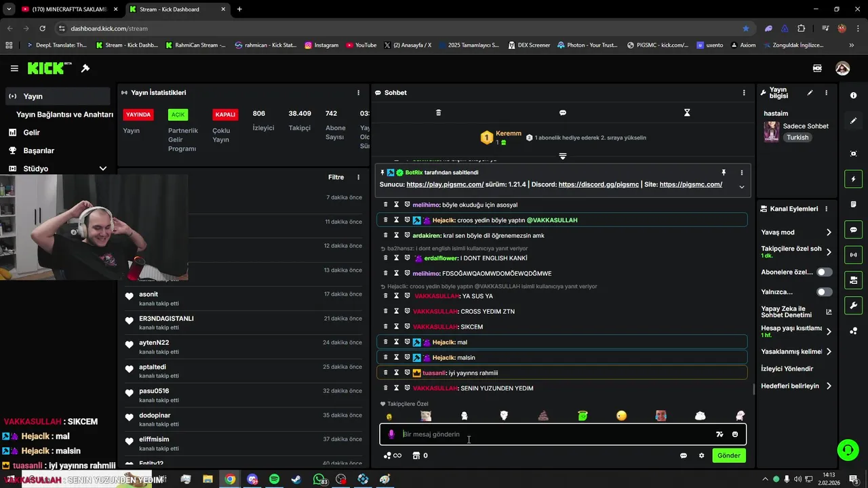The width and height of the screenshot is (868, 488).
Task: Open the emoji picker smiley in message box
Action: (735, 434)
